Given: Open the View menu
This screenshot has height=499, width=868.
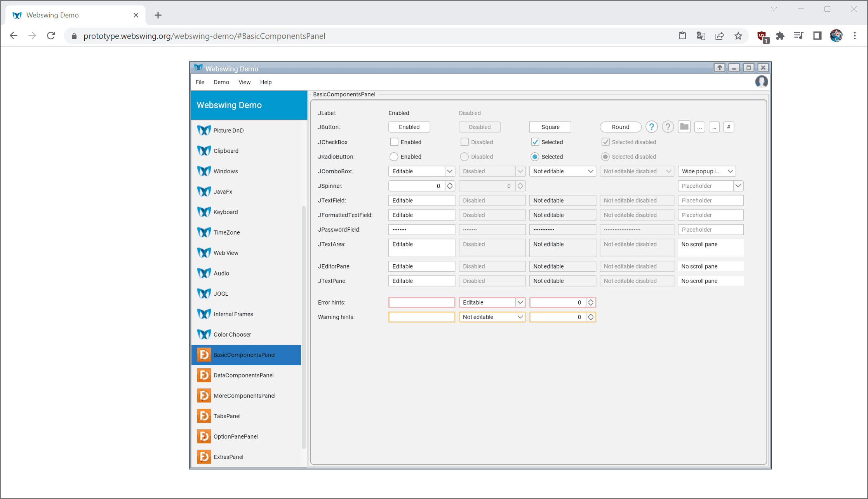Looking at the screenshot, I should click(245, 82).
